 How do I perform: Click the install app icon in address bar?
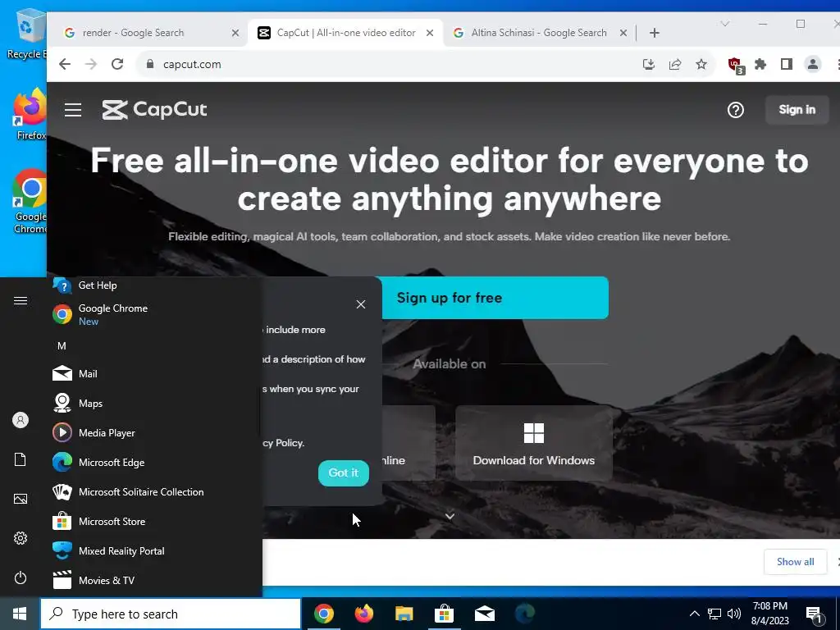tap(649, 64)
